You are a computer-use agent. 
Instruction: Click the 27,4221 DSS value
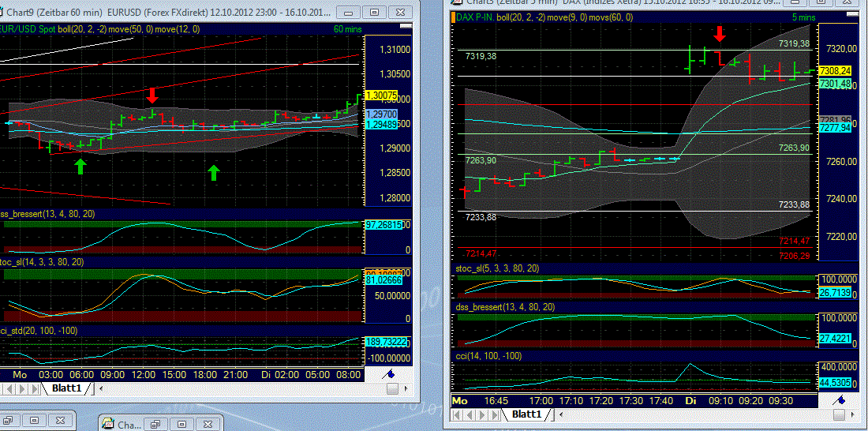[x=835, y=337]
